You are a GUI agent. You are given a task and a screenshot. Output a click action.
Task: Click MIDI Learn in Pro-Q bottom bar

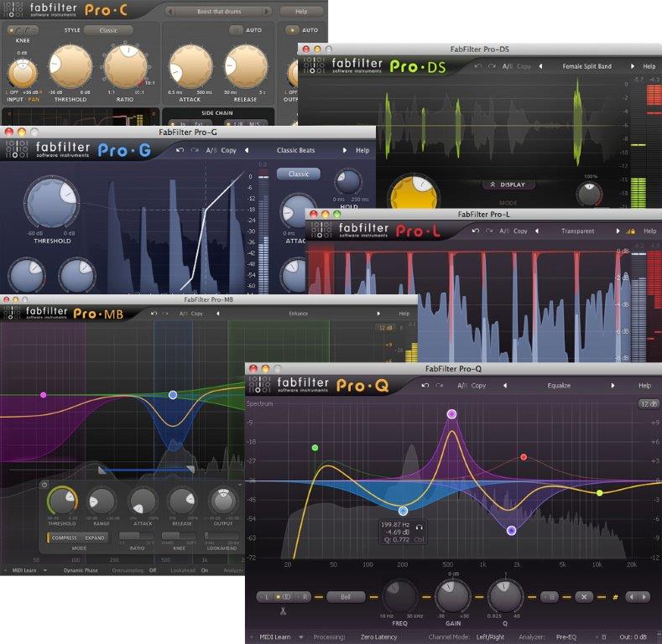[275, 636]
